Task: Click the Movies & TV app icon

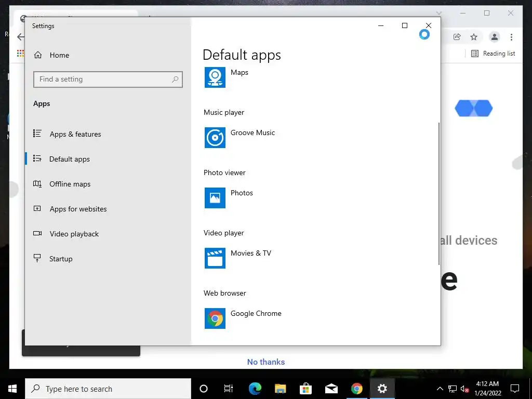Action: tap(215, 258)
